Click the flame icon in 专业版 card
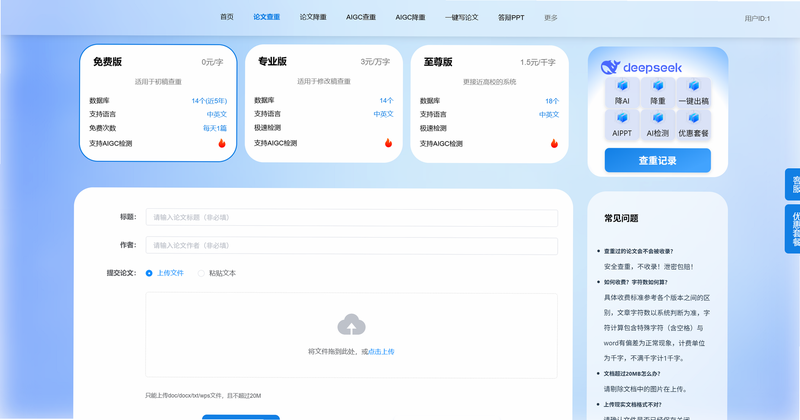Image resolution: width=800 pixels, height=420 pixels. tap(388, 143)
